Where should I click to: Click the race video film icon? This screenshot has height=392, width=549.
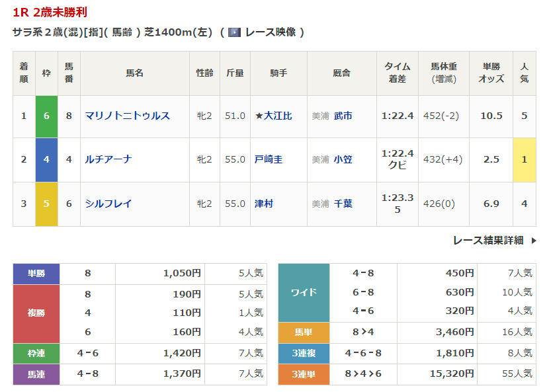[x=234, y=32]
